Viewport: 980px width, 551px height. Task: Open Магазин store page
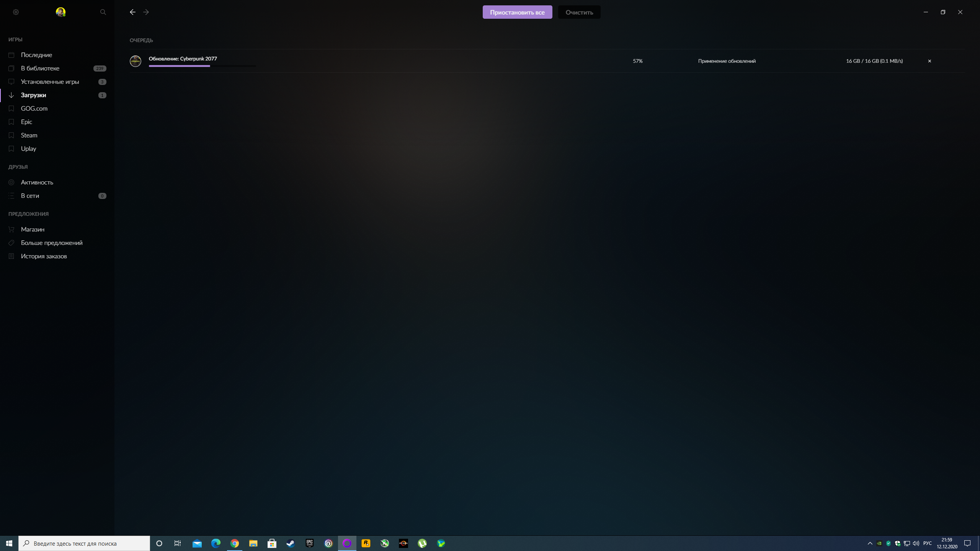coord(33,229)
